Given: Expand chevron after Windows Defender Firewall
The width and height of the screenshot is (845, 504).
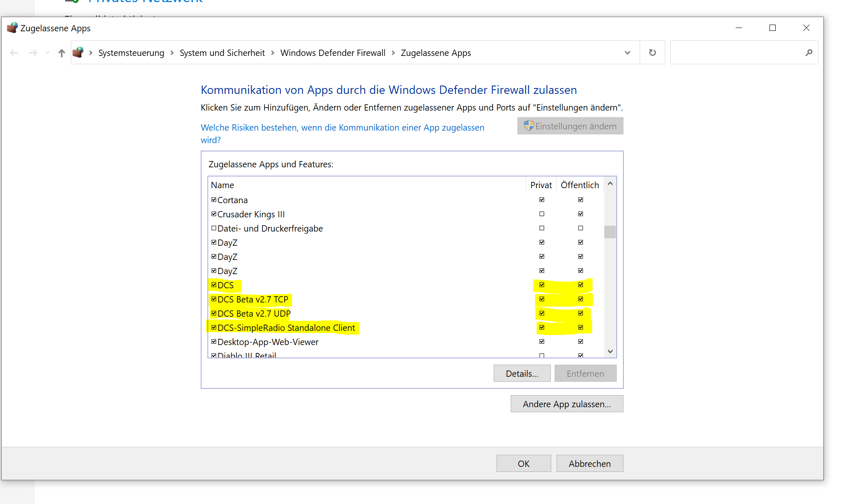Looking at the screenshot, I should tap(393, 53).
